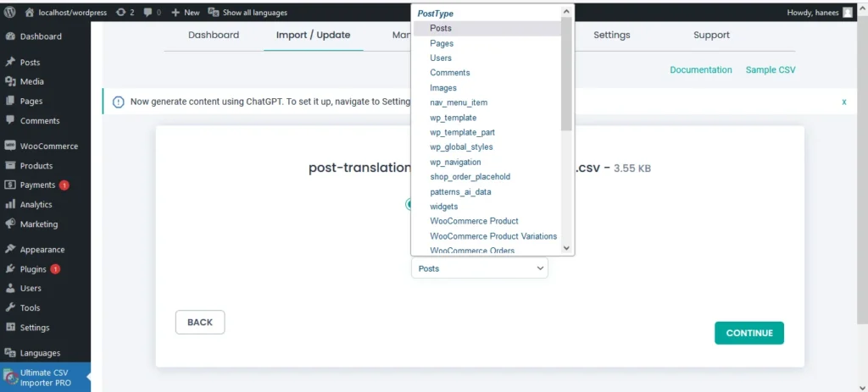The width and height of the screenshot is (868, 392).
Task: Click the home icon for localhost/wordpress
Action: [30, 12]
